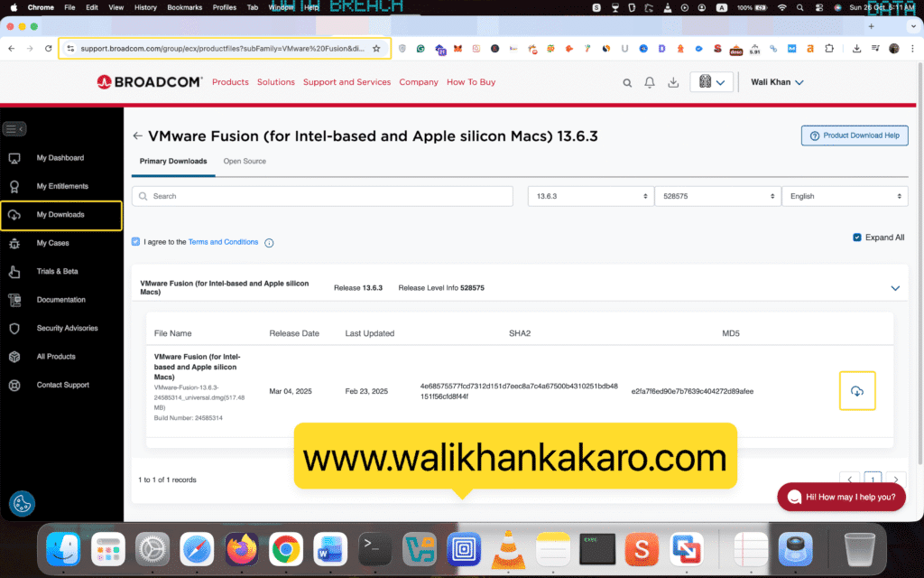
Task: Switch to the Open Source tab
Action: tap(245, 162)
